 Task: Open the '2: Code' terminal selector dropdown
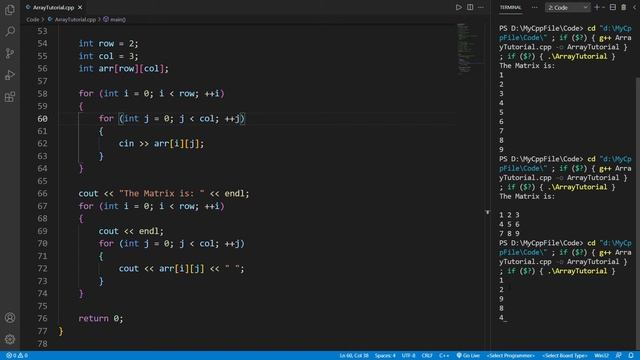point(568,7)
